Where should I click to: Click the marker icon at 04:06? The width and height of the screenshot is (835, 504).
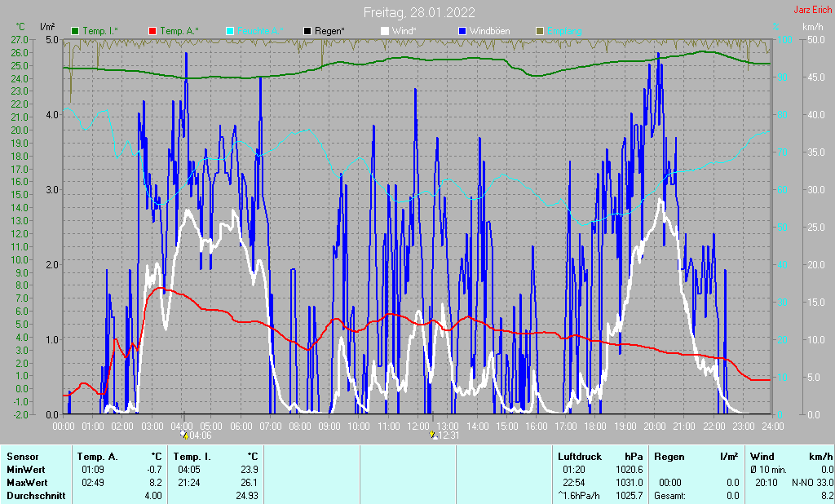pyautogui.click(x=183, y=435)
